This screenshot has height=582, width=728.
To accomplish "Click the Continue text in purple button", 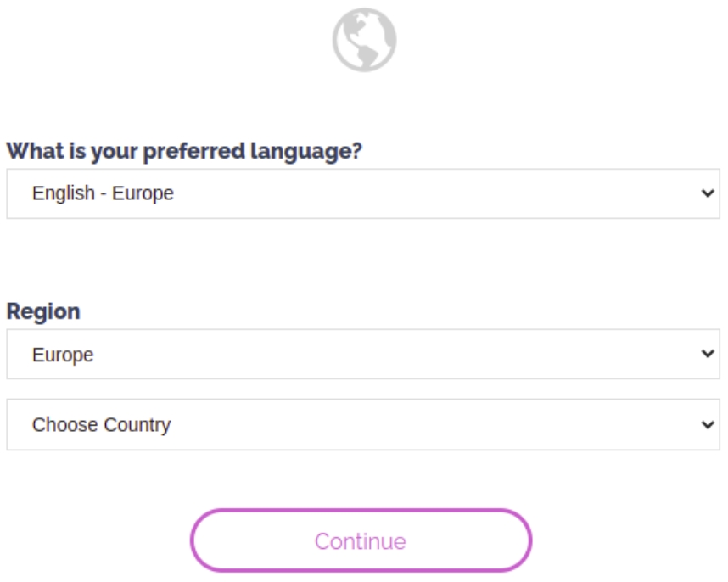I will 361,541.
